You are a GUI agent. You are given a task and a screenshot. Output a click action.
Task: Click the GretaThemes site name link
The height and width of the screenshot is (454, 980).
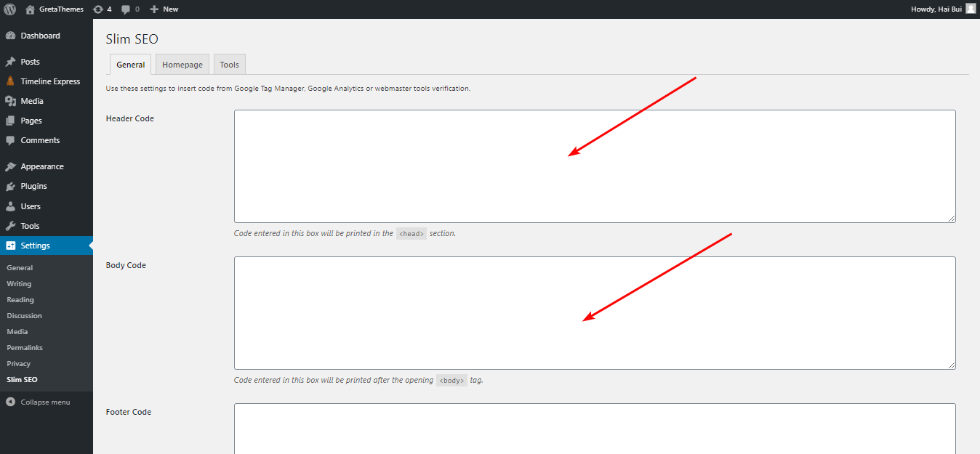(x=61, y=9)
